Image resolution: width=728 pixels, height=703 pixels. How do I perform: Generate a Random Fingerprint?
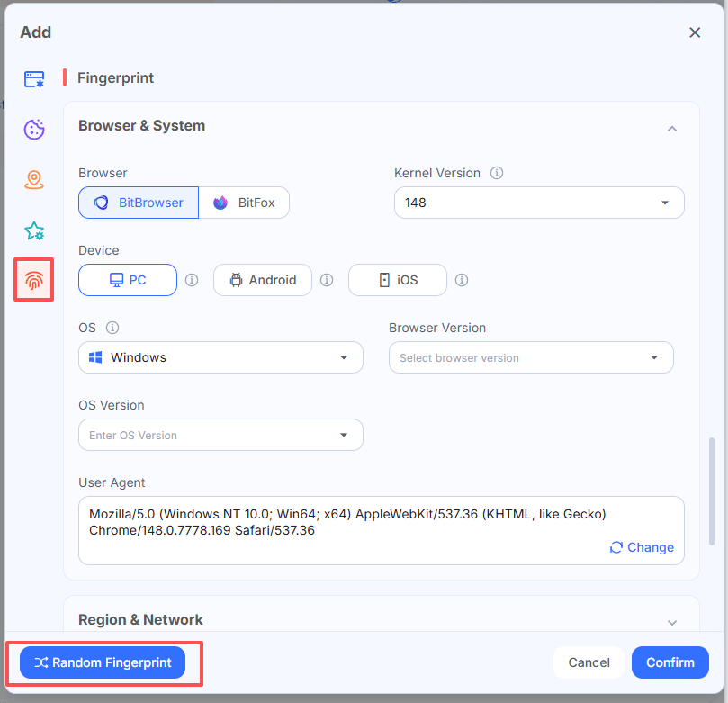coord(103,662)
